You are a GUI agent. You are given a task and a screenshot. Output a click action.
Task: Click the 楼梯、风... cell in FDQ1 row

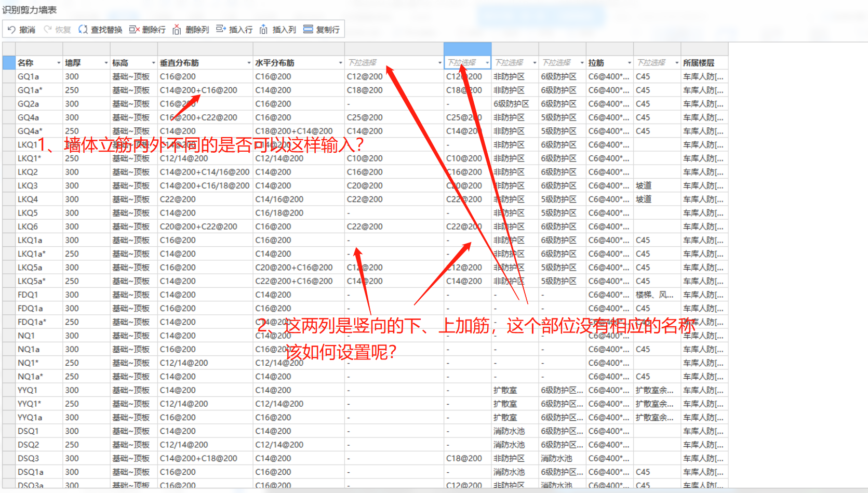657,295
